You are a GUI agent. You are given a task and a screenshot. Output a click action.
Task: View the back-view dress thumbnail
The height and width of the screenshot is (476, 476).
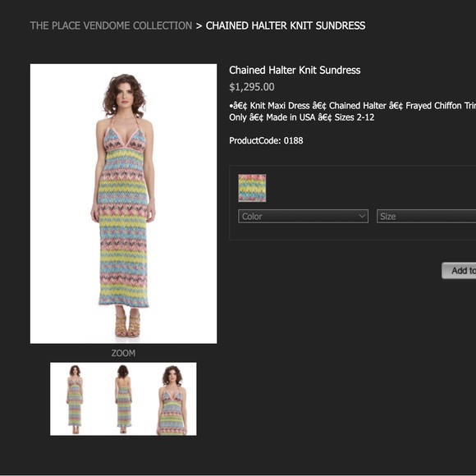pyautogui.click(x=123, y=399)
